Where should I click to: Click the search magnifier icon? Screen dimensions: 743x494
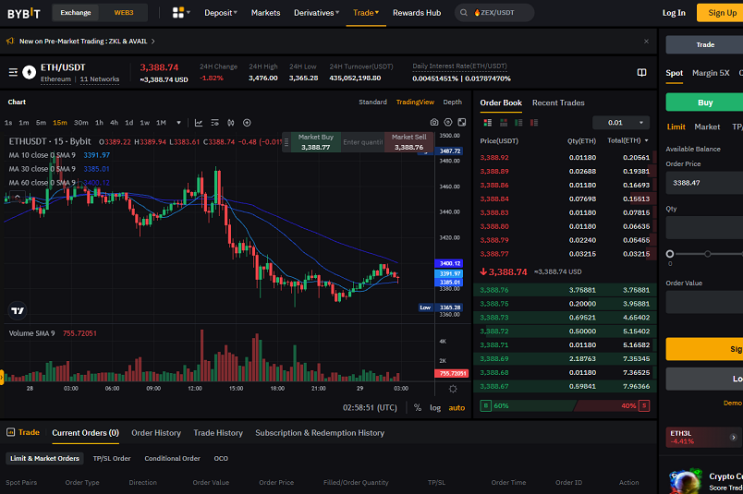tap(464, 13)
